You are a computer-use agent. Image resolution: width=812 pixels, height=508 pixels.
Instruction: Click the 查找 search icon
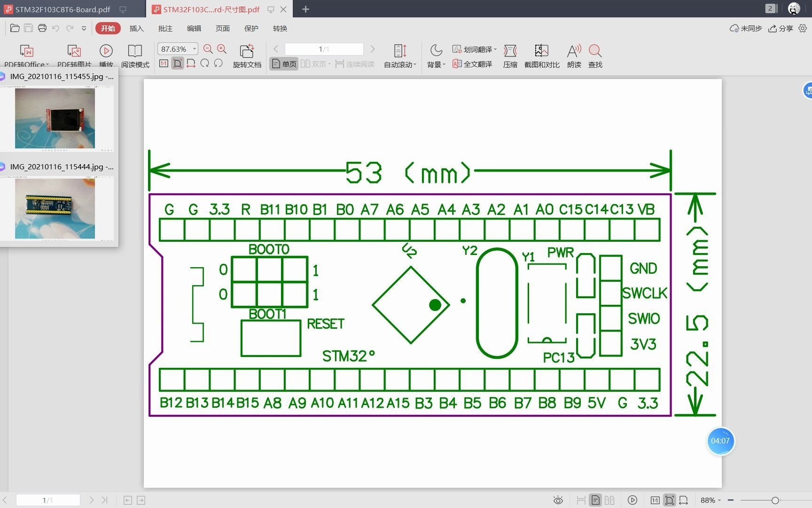595,51
